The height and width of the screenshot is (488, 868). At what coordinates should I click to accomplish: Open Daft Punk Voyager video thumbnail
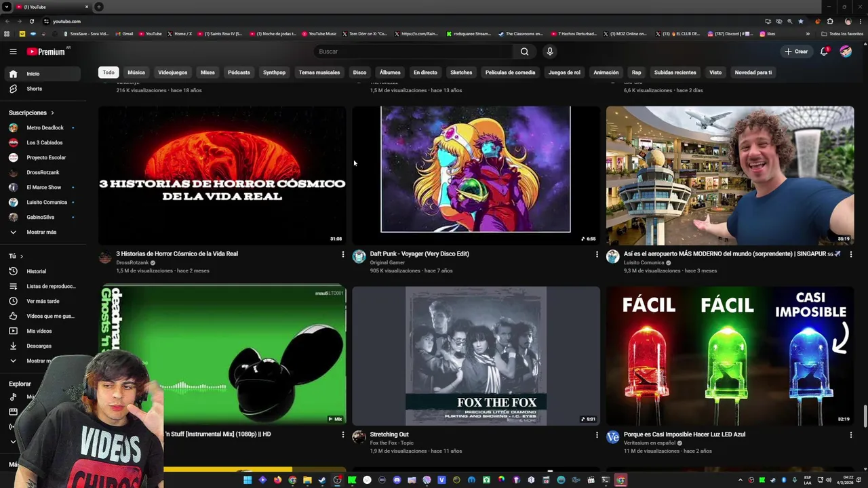tap(476, 176)
